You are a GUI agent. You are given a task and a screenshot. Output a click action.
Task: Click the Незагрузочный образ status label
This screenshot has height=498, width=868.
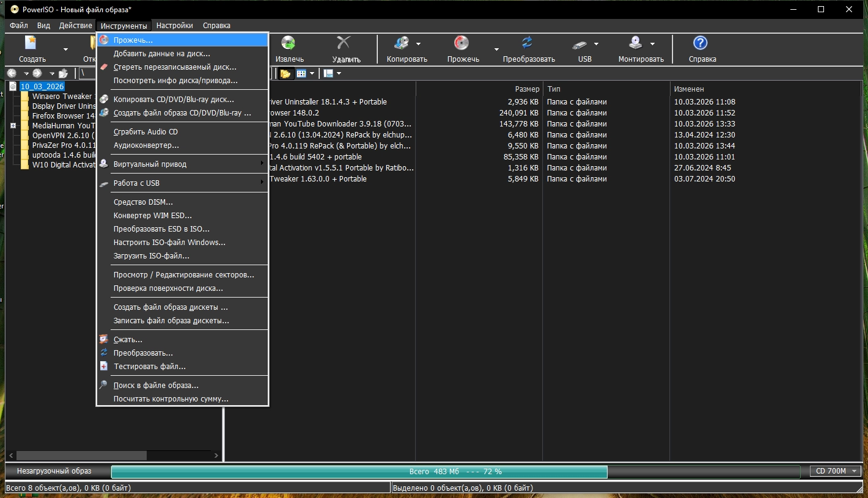pyautogui.click(x=54, y=471)
